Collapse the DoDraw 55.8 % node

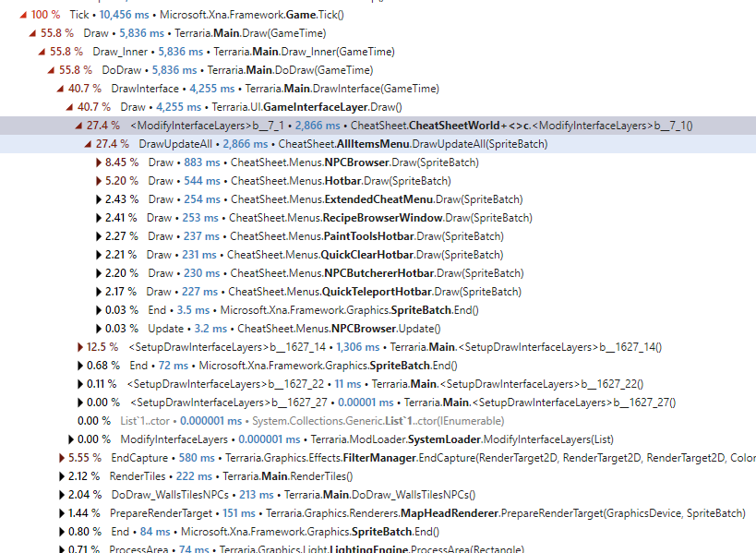tap(51, 70)
